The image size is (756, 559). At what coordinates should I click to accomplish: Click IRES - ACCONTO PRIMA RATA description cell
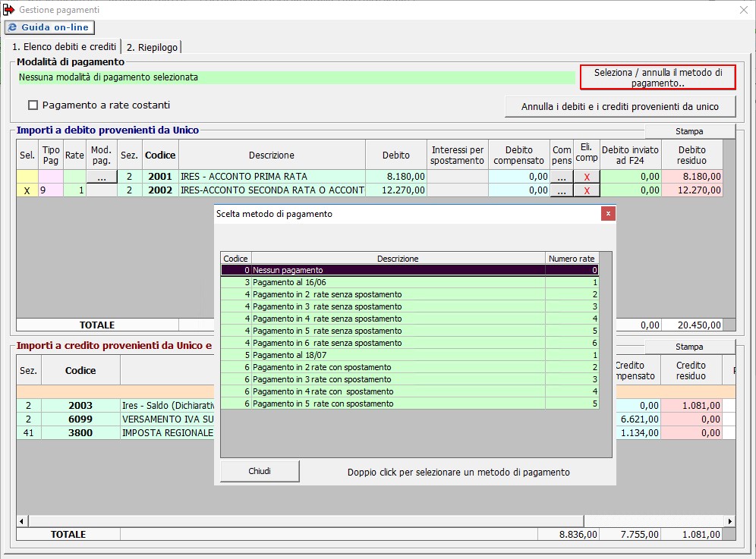pos(272,177)
